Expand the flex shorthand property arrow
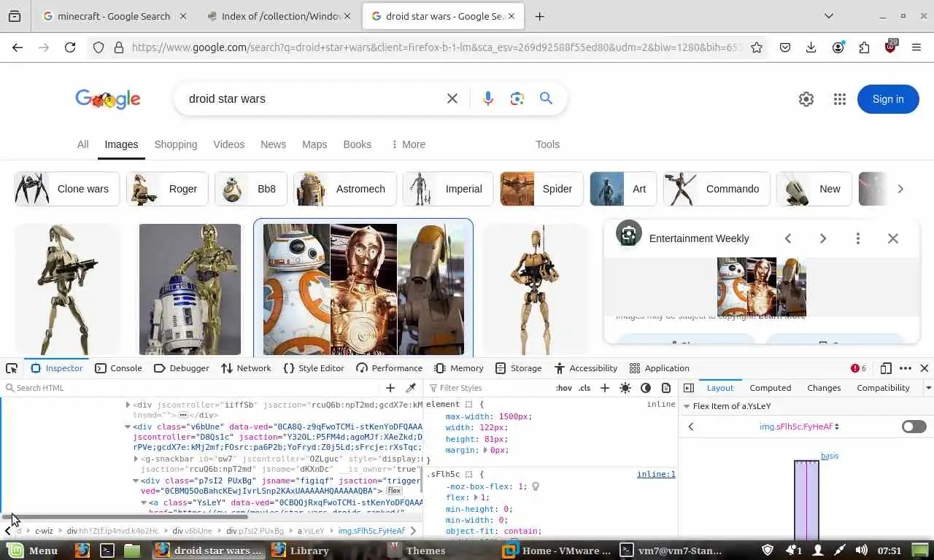 [475, 497]
